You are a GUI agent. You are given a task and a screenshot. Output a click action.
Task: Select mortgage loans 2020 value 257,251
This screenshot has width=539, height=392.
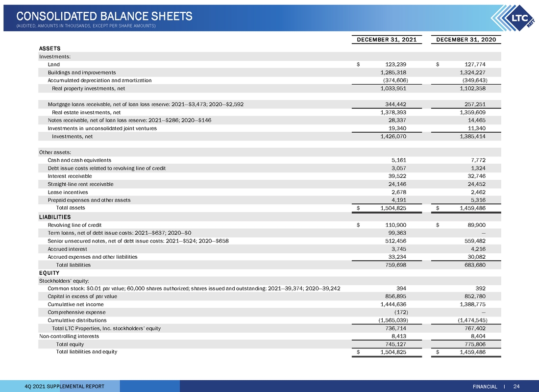click(x=475, y=104)
